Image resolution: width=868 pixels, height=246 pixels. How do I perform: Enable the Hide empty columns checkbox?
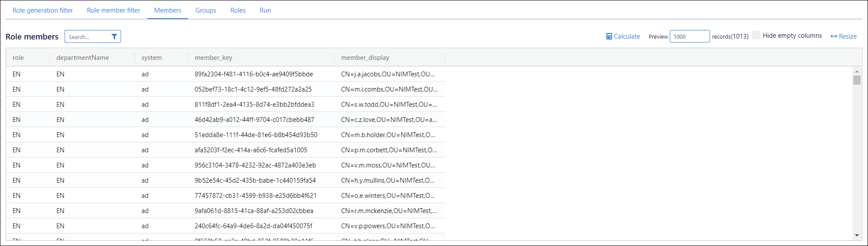coord(756,36)
